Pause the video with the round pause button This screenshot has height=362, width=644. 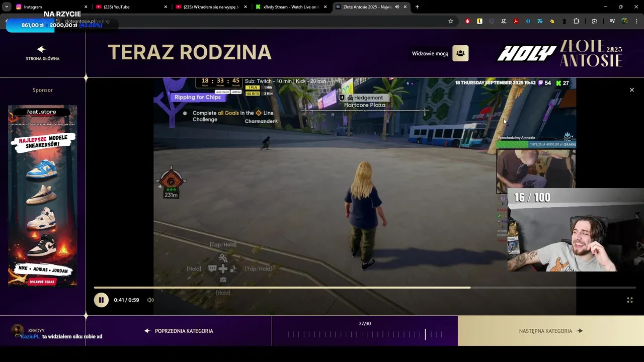(101, 300)
